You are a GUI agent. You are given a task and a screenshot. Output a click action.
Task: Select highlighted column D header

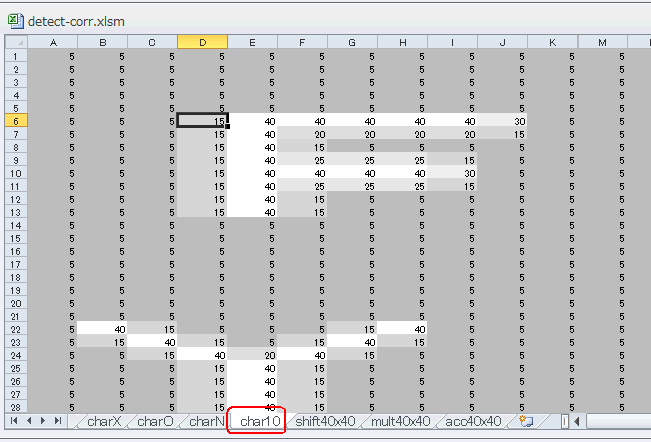point(203,42)
